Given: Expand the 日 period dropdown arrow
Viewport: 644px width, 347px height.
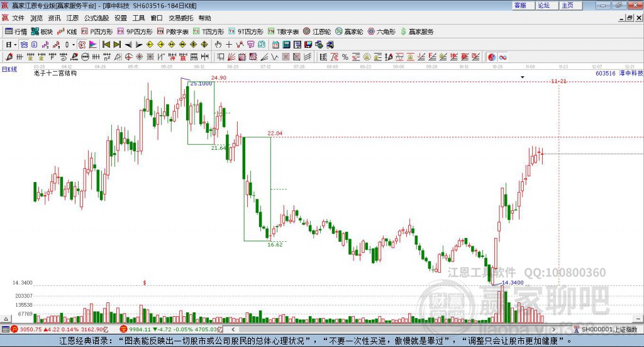Looking at the screenshot, I should pos(15,45).
